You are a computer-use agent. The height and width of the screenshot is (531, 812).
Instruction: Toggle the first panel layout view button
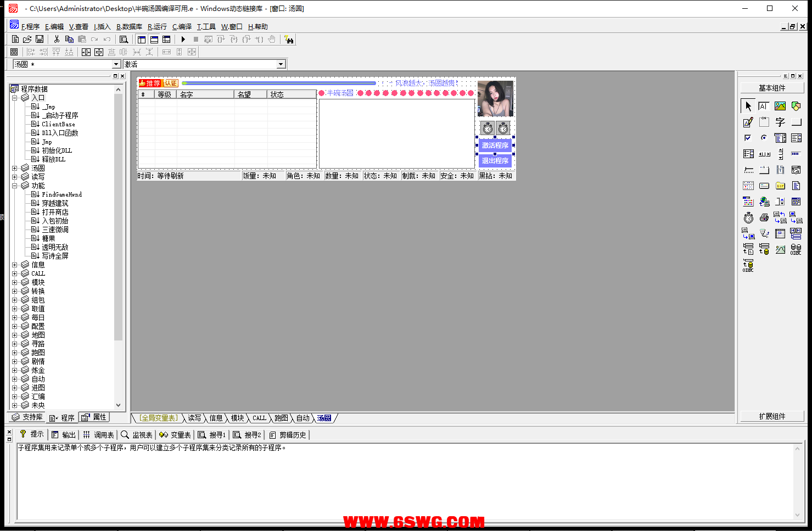pos(142,40)
